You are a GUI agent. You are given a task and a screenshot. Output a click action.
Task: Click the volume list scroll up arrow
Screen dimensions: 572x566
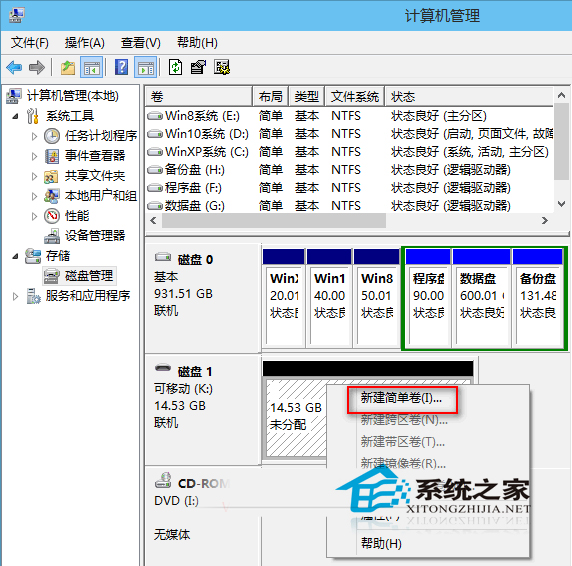tap(561, 96)
